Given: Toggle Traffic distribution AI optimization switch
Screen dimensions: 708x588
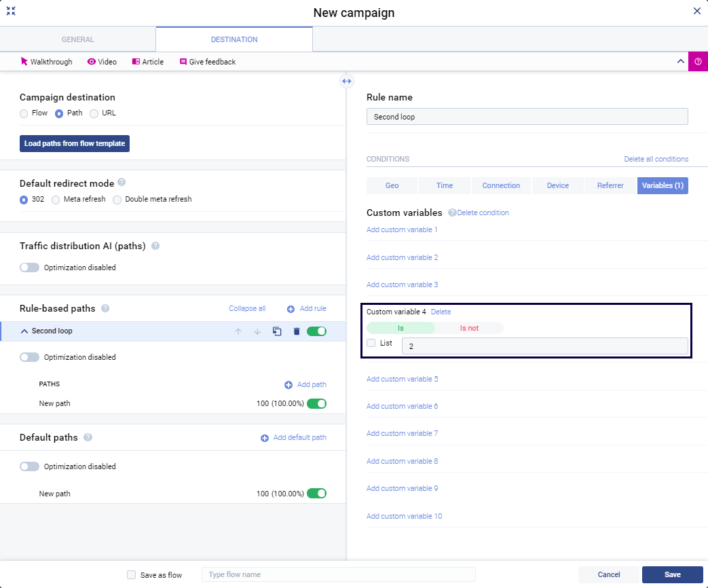Looking at the screenshot, I should click(30, 268).
